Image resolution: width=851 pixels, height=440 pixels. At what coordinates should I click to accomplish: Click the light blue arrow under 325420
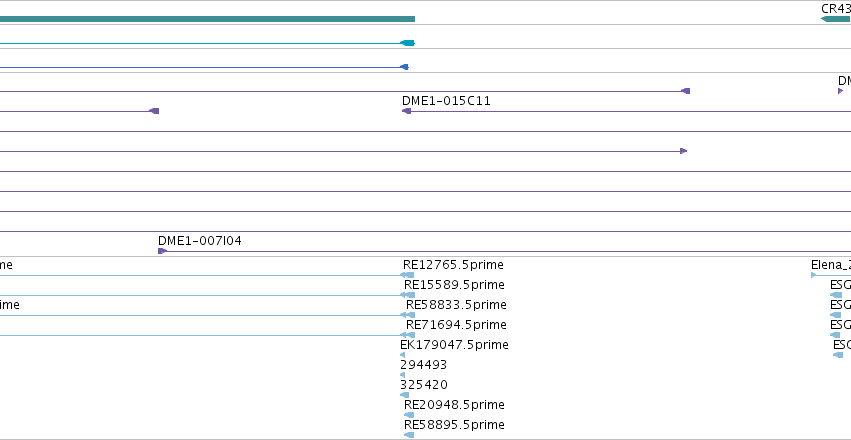pyautogui.click(x=404, y=395)
